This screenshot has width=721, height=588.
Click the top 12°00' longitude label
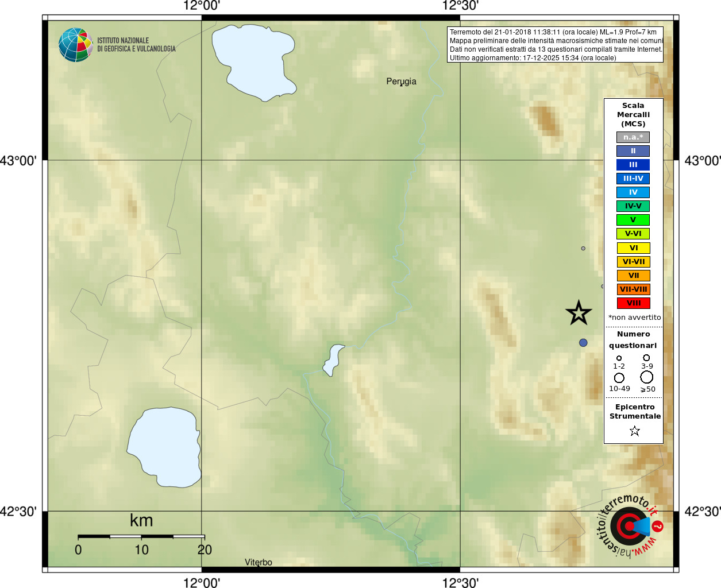click(x=202, y=6)
